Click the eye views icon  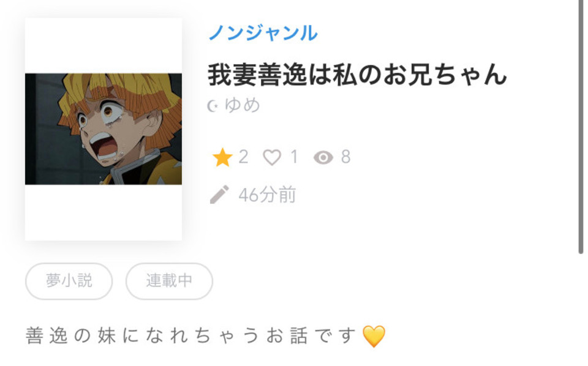[323, 158]
